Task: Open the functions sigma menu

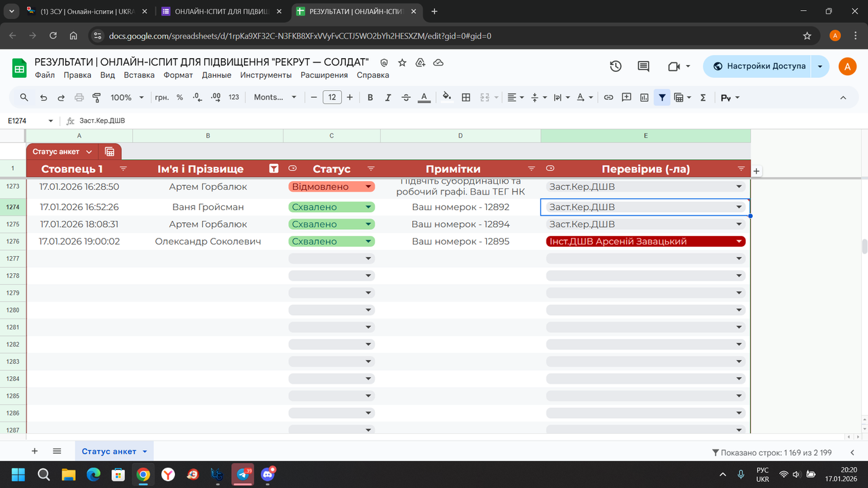Action: (703, 98)
